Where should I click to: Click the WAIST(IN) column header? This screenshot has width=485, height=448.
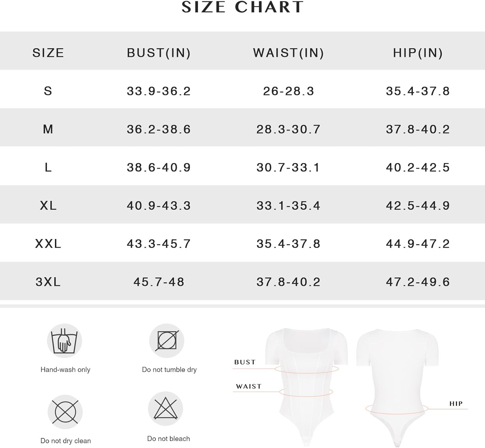(288, 53)
